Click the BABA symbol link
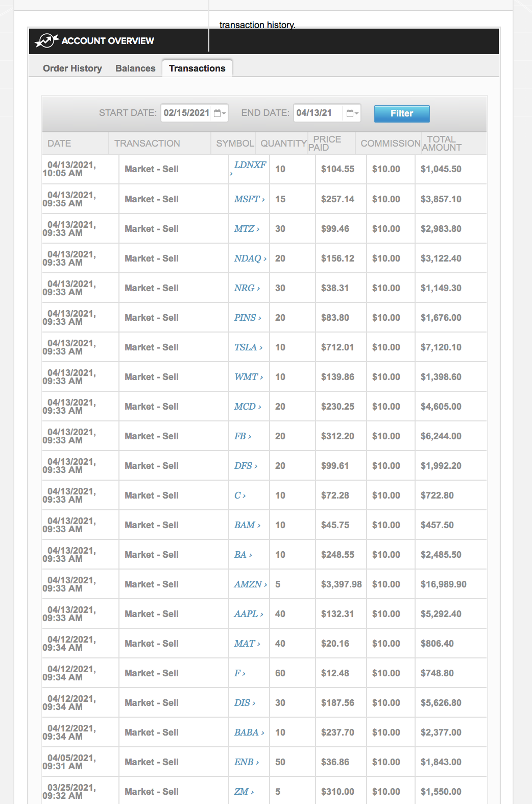This screenshot has width=532, height=804. point(247,732)
